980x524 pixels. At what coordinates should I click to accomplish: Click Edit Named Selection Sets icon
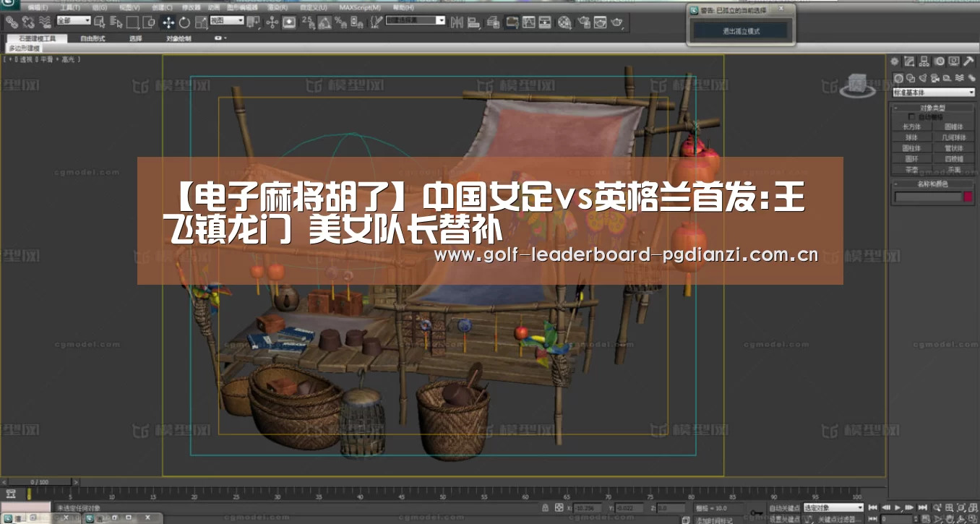pyautogui.click(x=376, y=22)
